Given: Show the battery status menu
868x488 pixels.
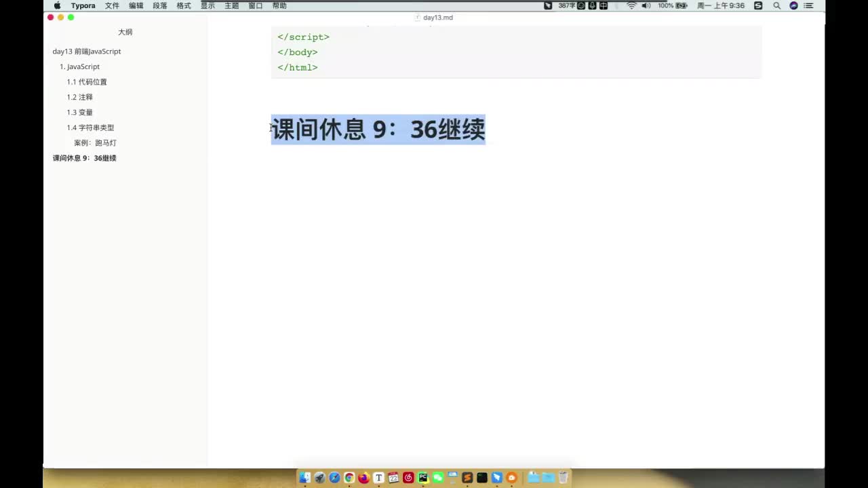Looking at the screenshot, I should 672,5.
